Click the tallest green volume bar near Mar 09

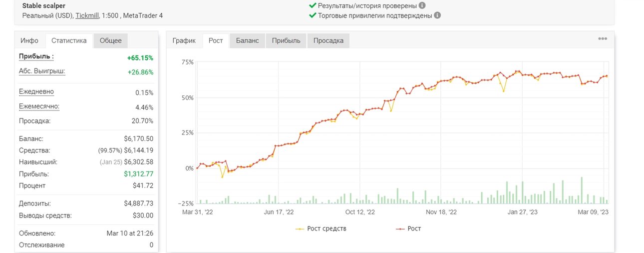tap(582, 190)
